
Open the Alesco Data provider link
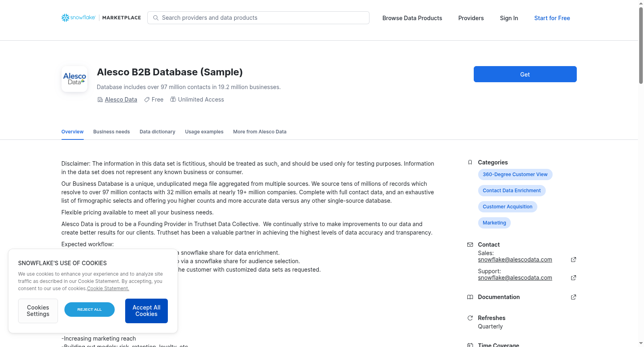pyautogui.click(x=121, y=100)
